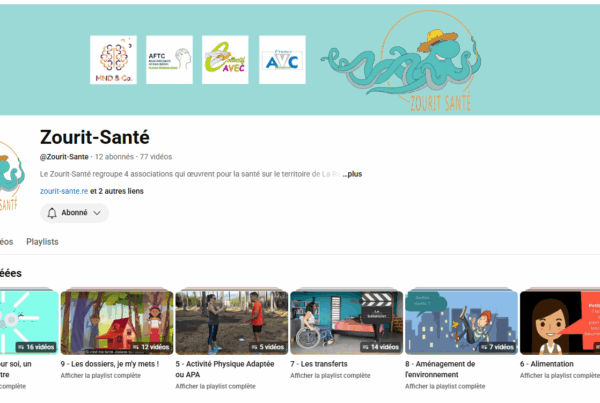Screen dimensions: 600x403
Task: Show the 'et 2 autres liens' links
Action: (117, 191)
